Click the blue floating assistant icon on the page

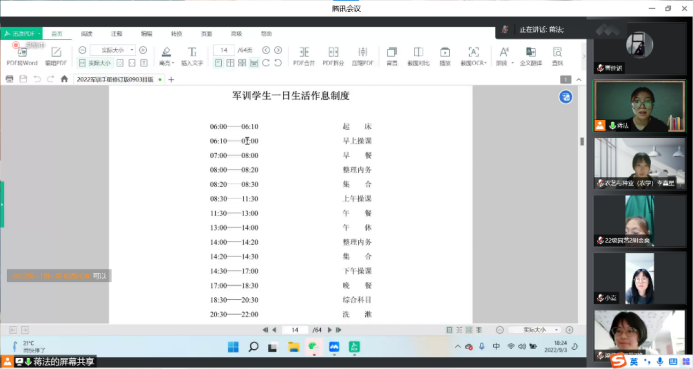pos(565,97)
